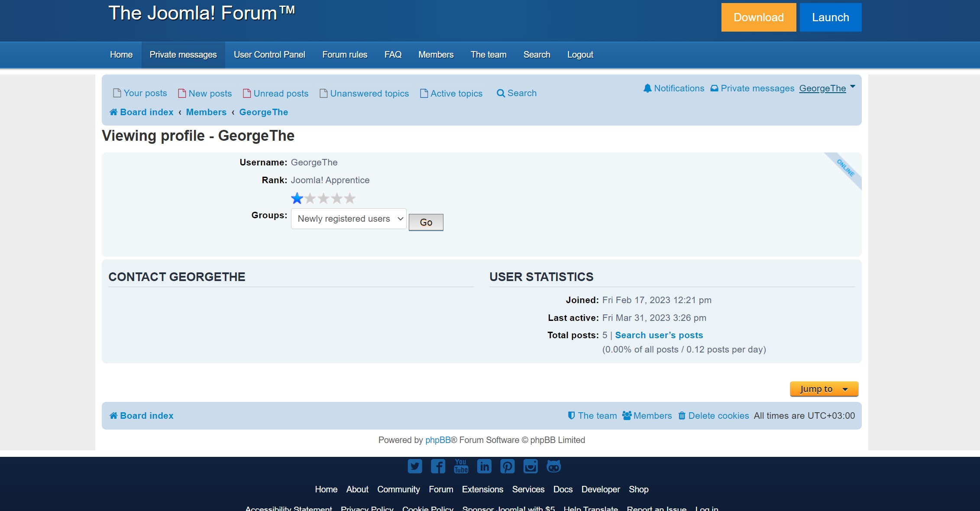This screenshot has height=511, width=980.
Task: Open the Docs footer link
Action: pyautogui.click(x=563, y=489)
